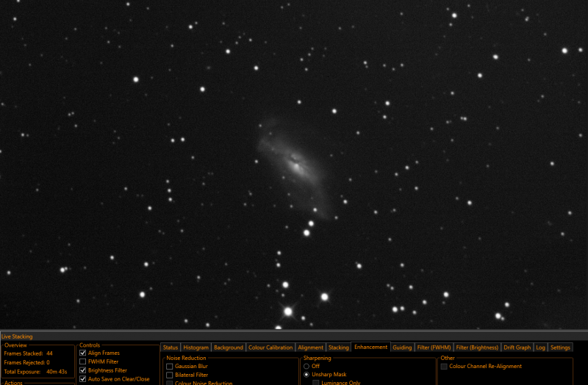Toggle Auto Save on Clear/Close
Screen dimensions: 588x385
(x=83, y=378)
